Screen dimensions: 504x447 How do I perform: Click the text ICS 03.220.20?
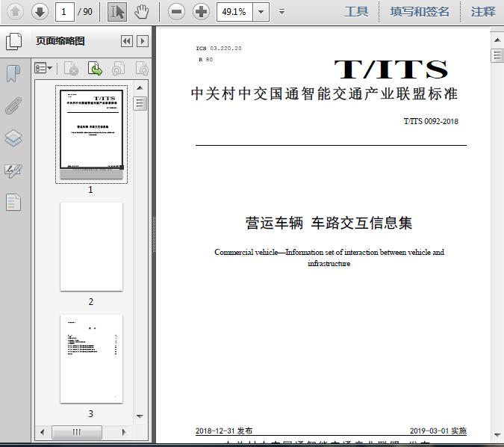219,49
